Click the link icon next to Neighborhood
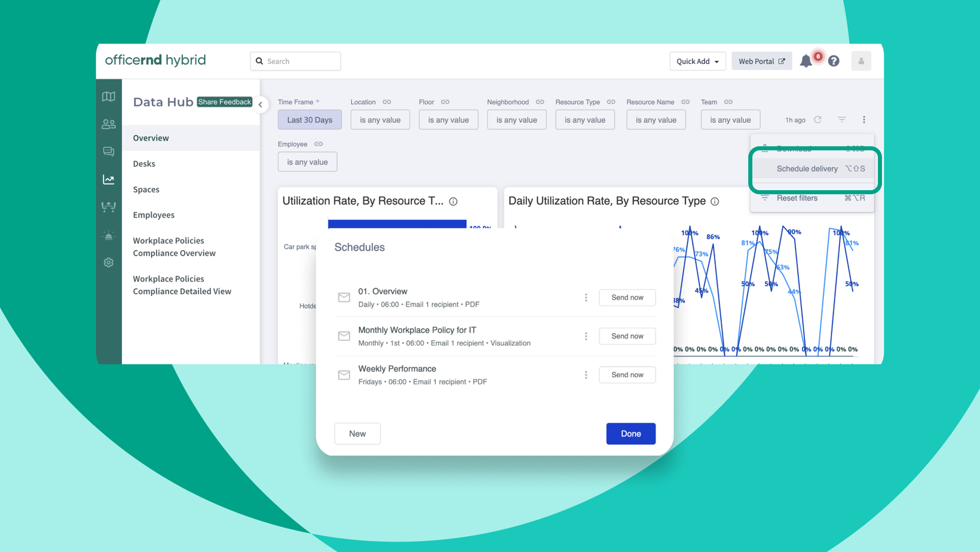Image resolution: width=980 pixels, height=552 pixels. [x=540, y=102]
